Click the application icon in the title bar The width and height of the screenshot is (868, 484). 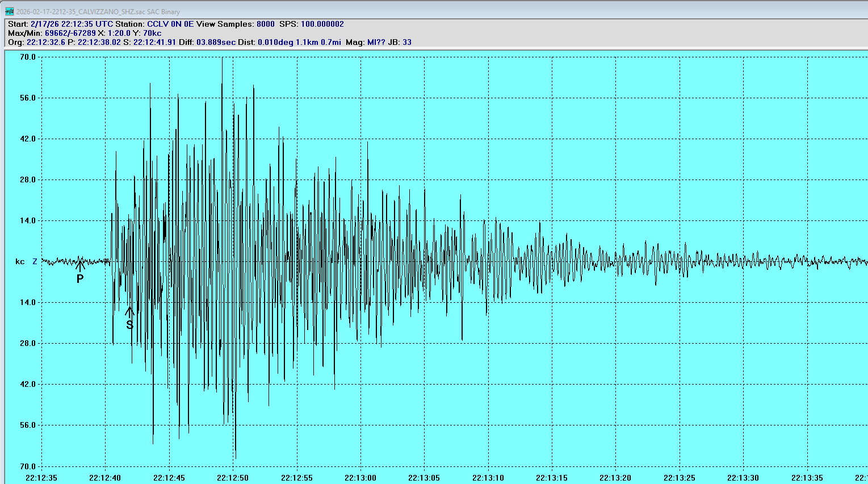coord(10,11)
